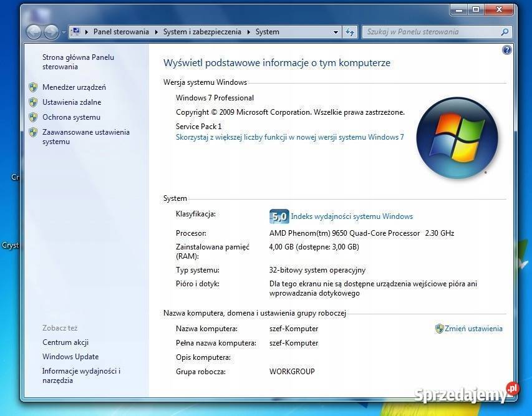The height and width of the screenshot is (416, 532).
Task: Open recent pages dropdown beside Forward button
Action: (x=64, y=32)
